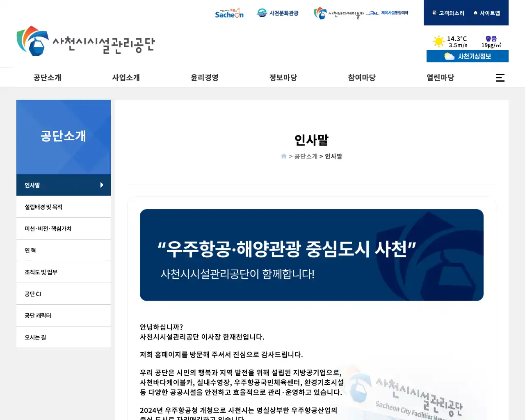
Task: Open the 사천문화관광 logo link
Action: (278, 13)
